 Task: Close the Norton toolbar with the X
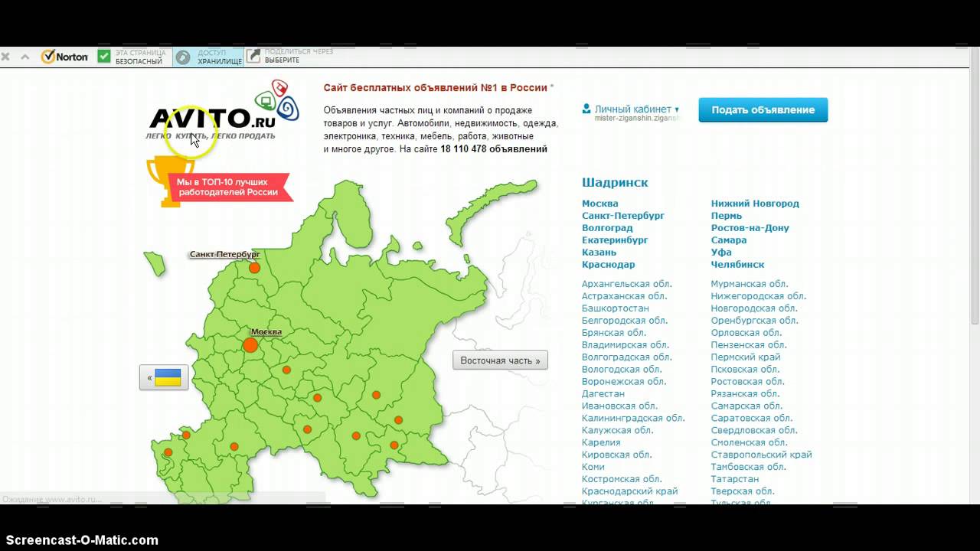pyautogui.click(x=5, y=57)
